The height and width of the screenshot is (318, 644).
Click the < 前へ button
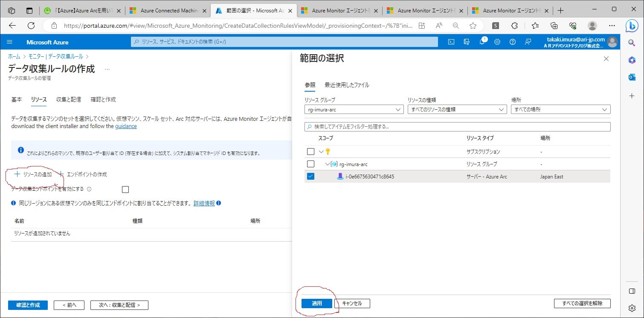click(x=69, y=305)
